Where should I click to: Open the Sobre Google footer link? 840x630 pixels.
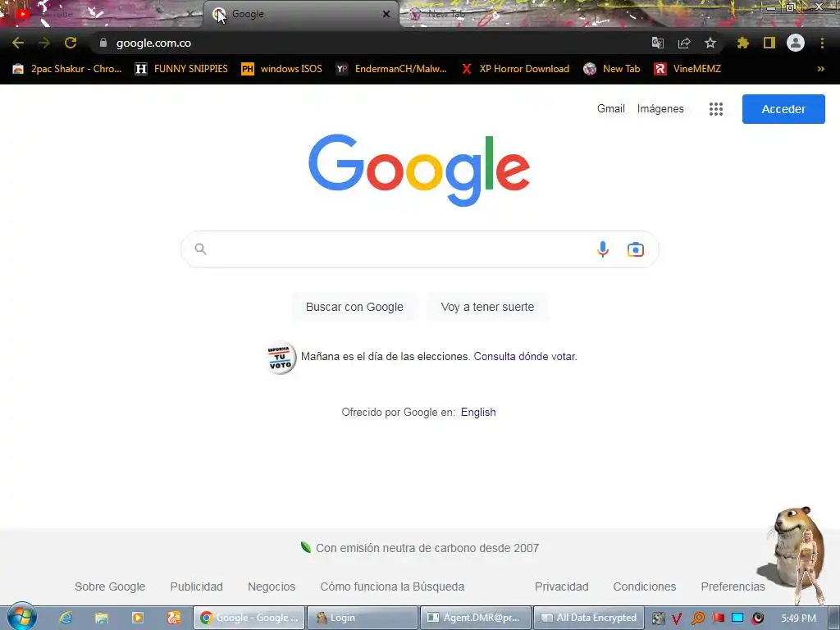pyautogui.click(x=110, y=587)
